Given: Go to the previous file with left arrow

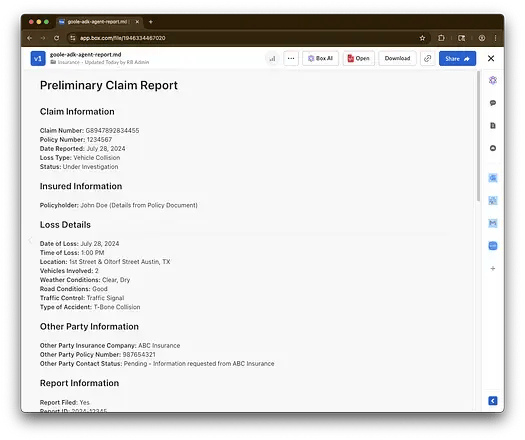Looking at the screenshot, I should coord(30,240).
